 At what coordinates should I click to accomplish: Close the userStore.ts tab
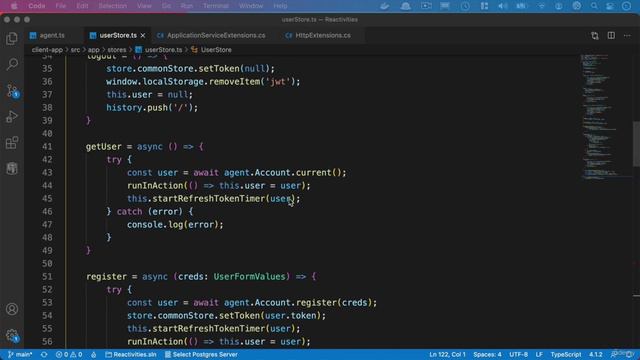point(143,36)
